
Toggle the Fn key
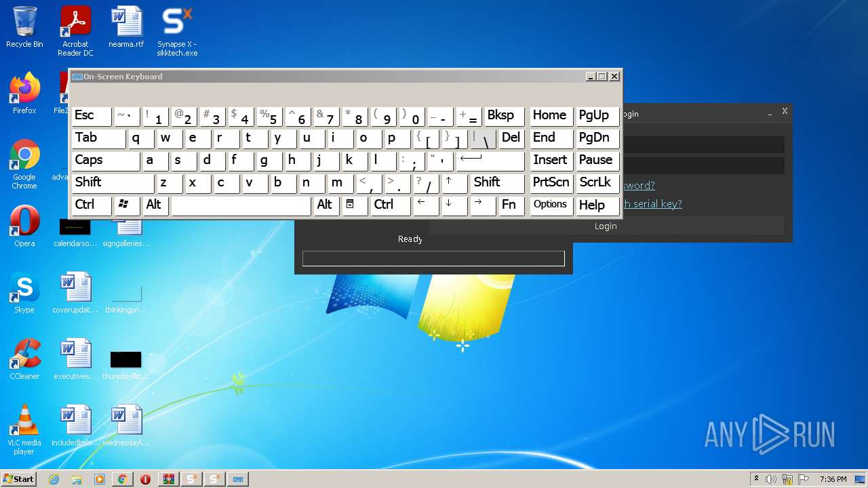coord(512,205)
